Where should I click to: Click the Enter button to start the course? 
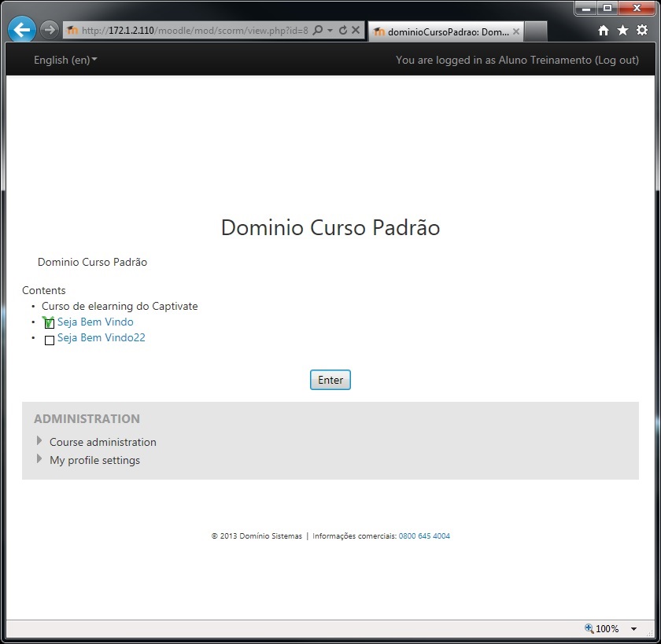tap(330, 380)
